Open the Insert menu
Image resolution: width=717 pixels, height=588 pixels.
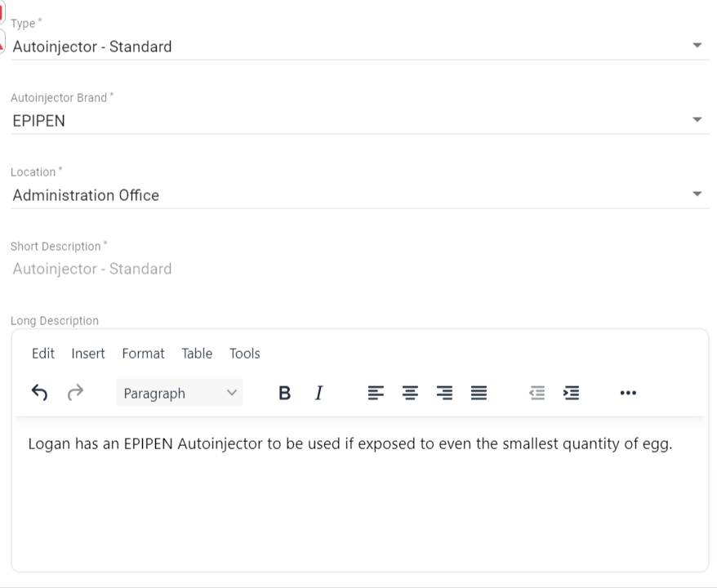click(x=88, y=354)
